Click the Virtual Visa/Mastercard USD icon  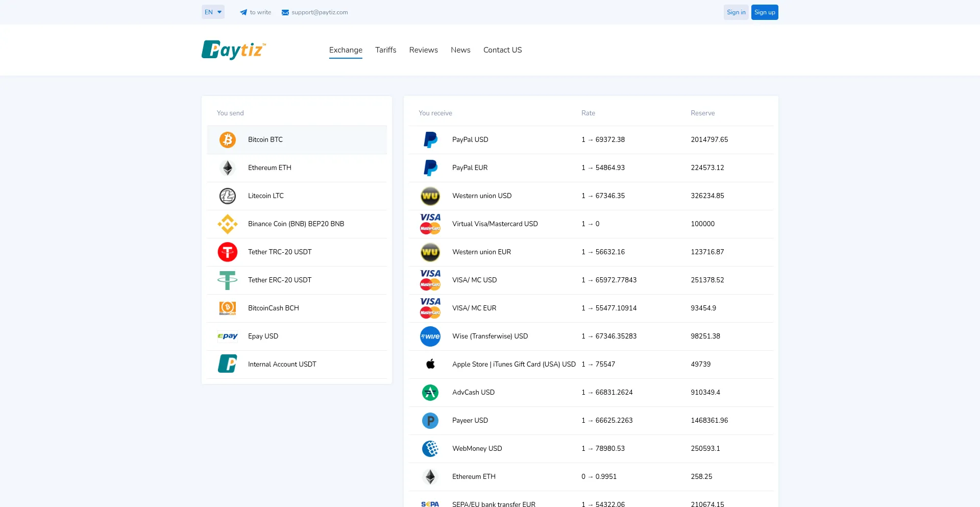coord(430,224)
